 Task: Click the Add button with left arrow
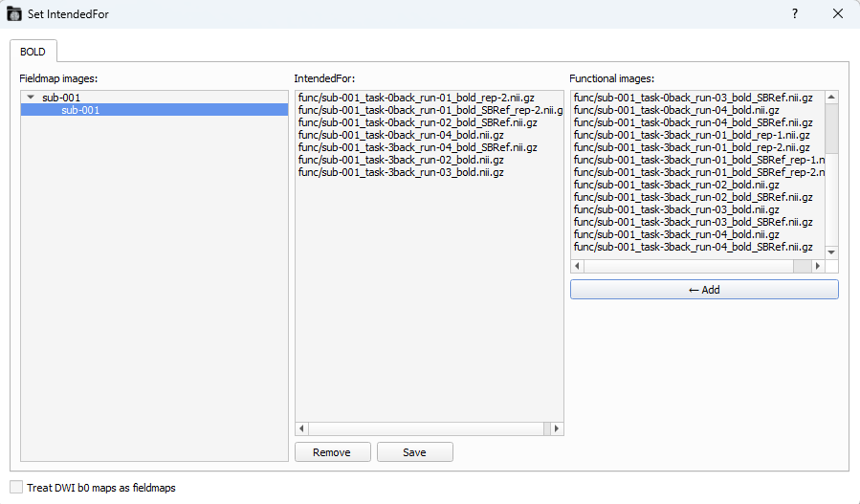tap(704, 290)
